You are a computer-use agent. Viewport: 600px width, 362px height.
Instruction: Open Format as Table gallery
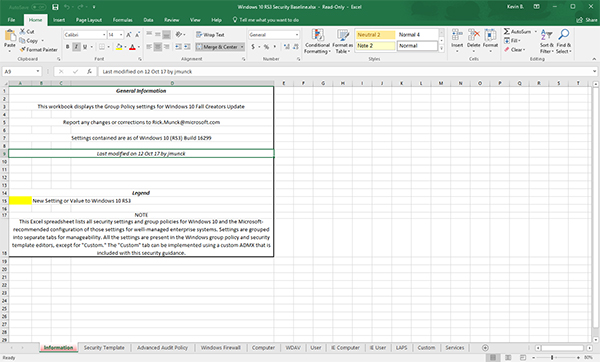(x=342, y=41)
